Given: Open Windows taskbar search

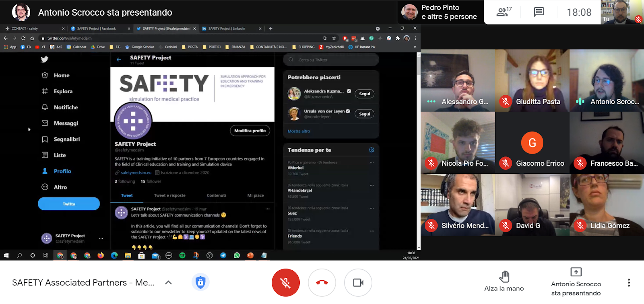Looking at the screenshot, I should (19, 255).
